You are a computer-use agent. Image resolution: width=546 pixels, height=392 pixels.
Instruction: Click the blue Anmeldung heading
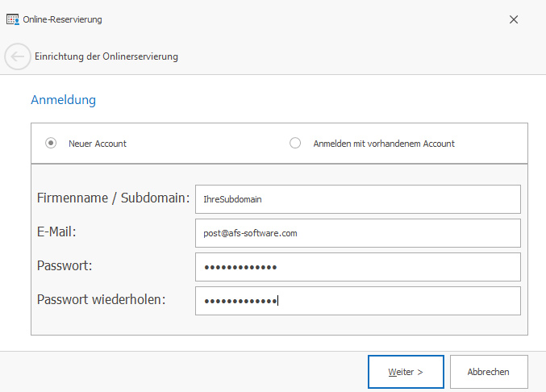click(64, 100)
